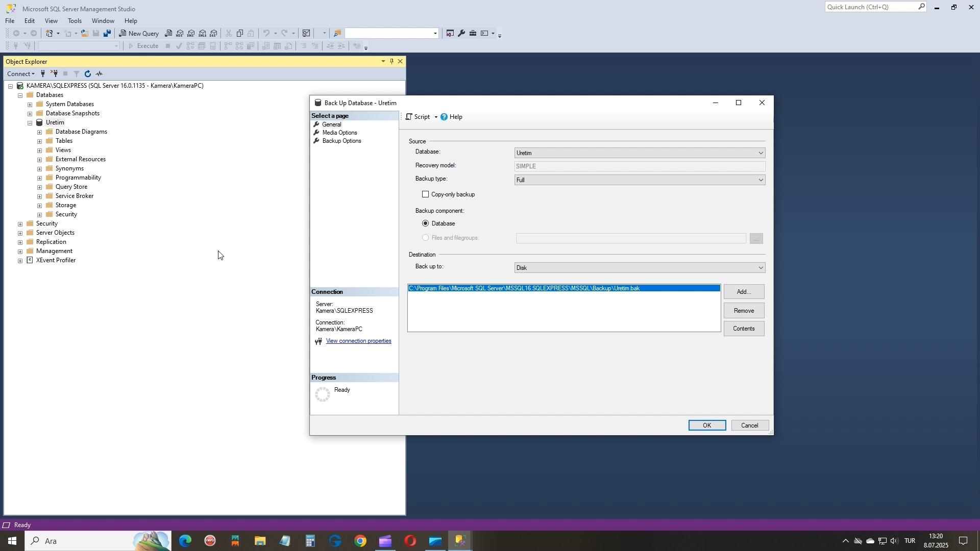Viewport: 980px width, 551px height.
Task: Open the Edit menu
Action: click(x=30, y=21)
